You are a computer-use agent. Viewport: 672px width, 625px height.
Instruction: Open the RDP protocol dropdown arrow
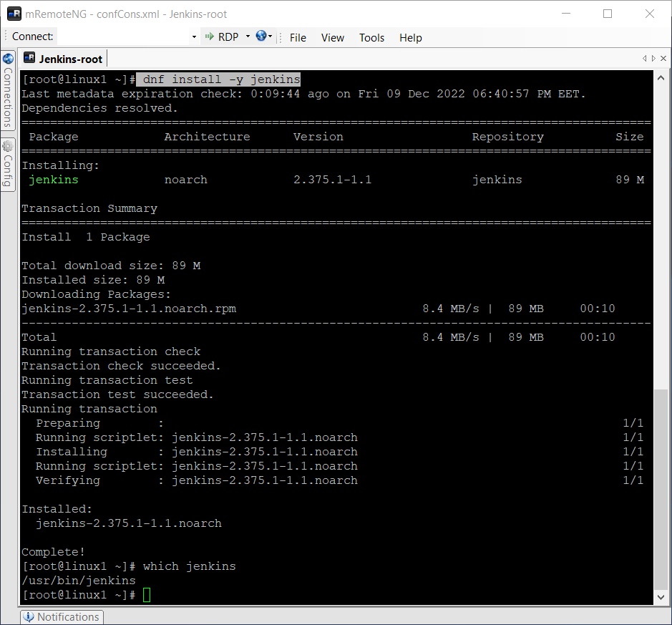coord(248,37)
